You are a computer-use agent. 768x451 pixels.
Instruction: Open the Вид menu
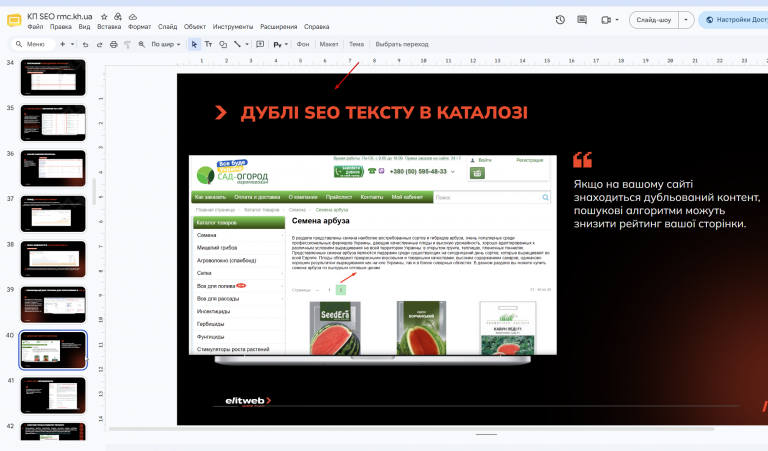point(84,26)
